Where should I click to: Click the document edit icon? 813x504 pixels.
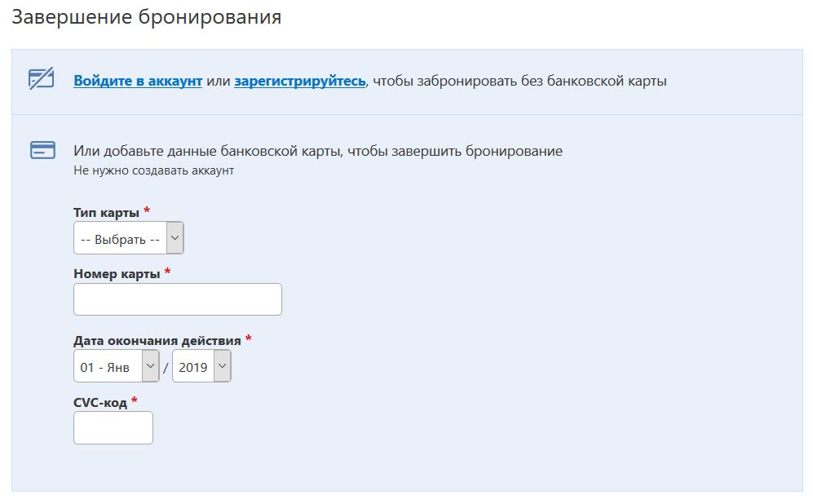43,82
